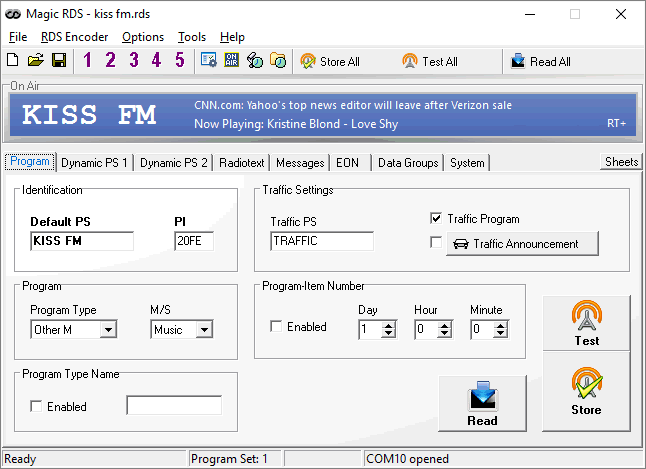The height and width of the screenshot is (469, 646).
Task: Decrease the Day value with down arrow
Action: (x=389, y=333)
